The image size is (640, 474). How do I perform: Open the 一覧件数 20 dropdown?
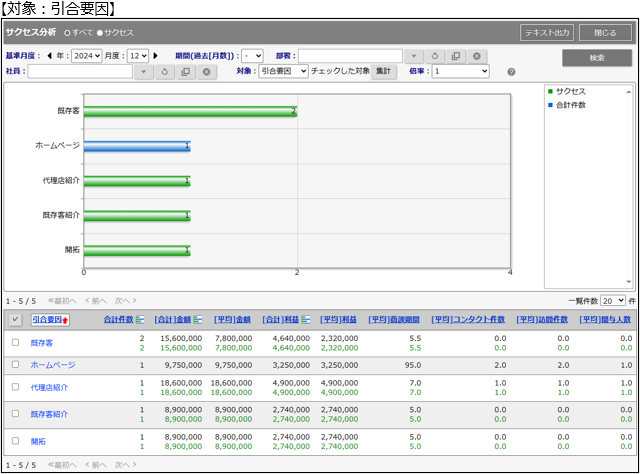[x=613, y=301]
